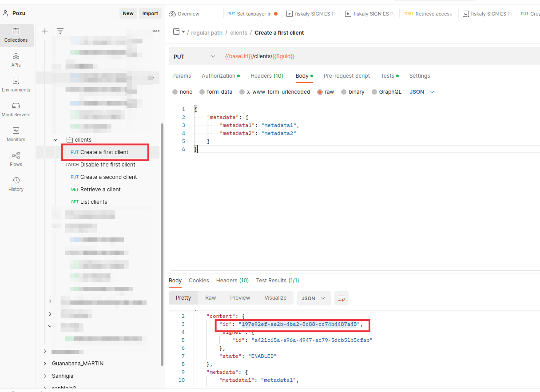The width and height of the screenshot is (540, 392).
Task: Open the Disable the first client request
Action: [x=101, y=165]
